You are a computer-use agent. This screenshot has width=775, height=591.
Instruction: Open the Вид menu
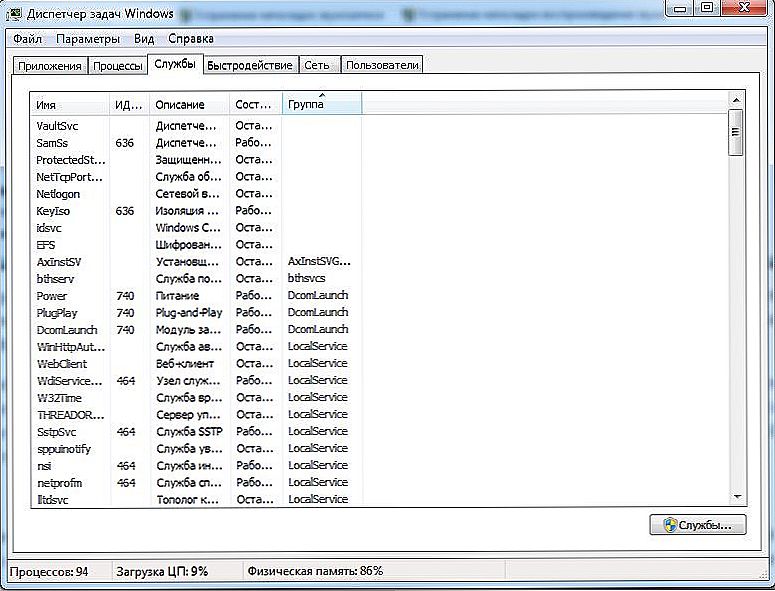[x=144, y=39]
